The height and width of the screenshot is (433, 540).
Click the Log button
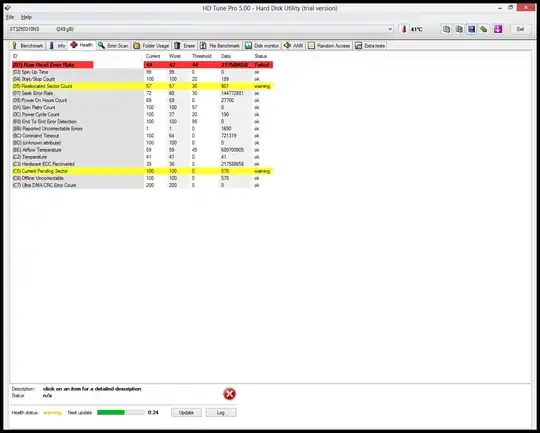(x=221, y=412)
